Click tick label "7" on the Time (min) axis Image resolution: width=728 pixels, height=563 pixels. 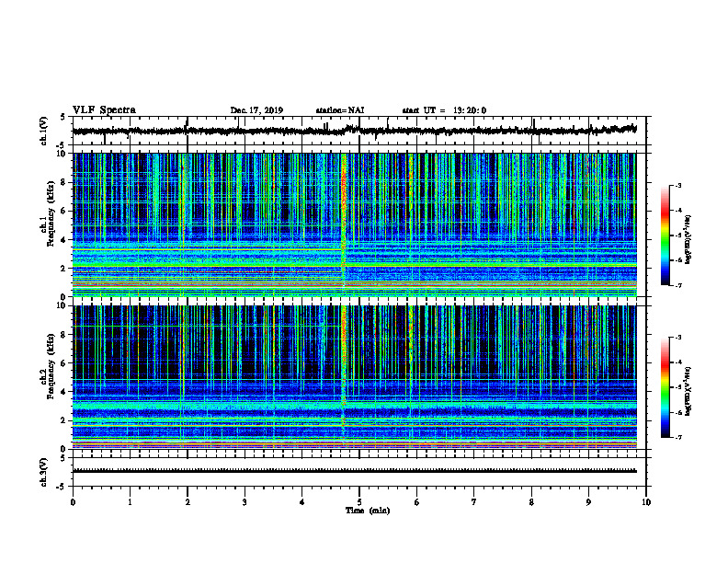click(x=474, y=502)
